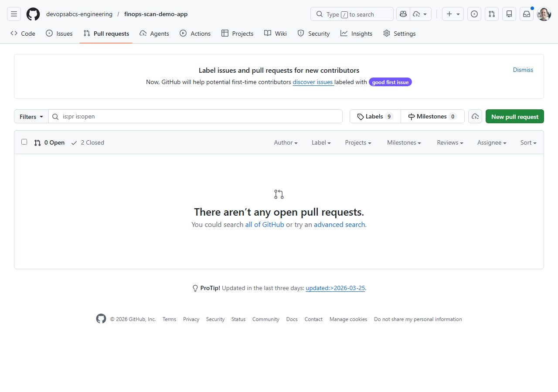Viewport: 558px width, 392px height.
Task: Click inside the is:pr is:open search field
Action: [195, 116]
